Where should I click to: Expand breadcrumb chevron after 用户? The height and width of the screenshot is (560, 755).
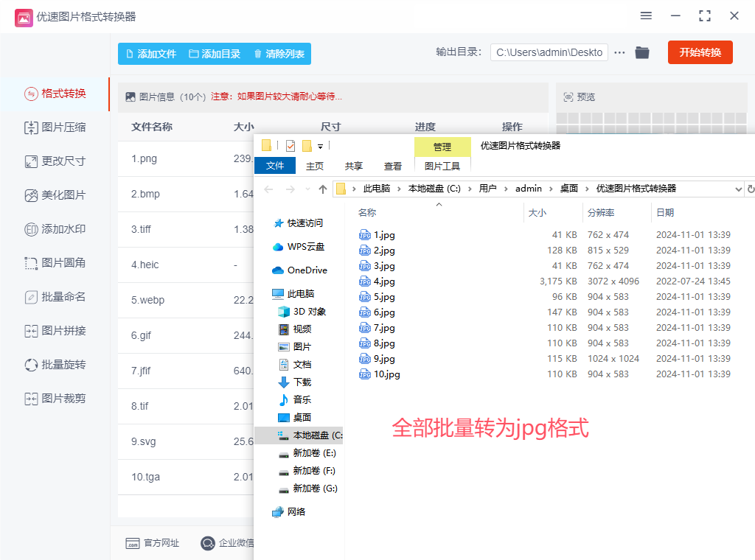[506, 189]
